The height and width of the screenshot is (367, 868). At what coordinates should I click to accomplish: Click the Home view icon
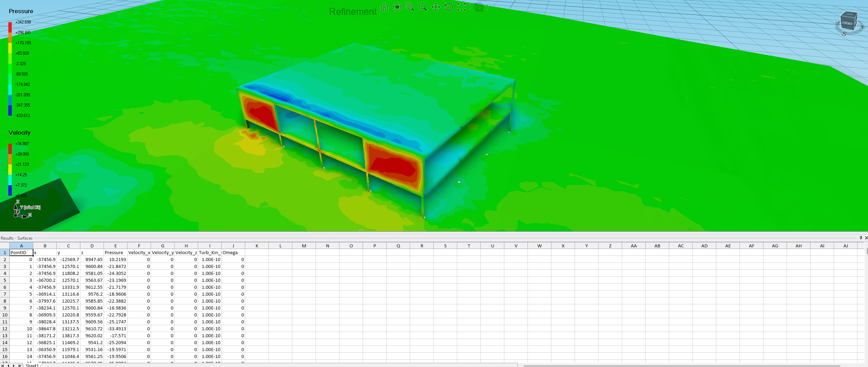coord(384,7)
